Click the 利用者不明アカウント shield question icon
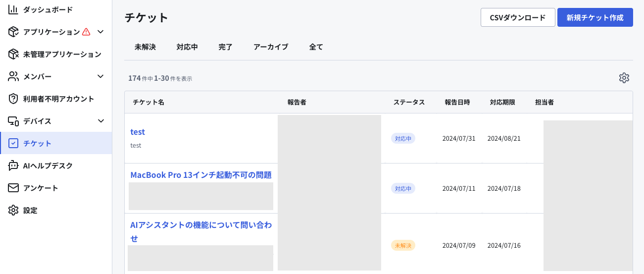 coord(13,99)
